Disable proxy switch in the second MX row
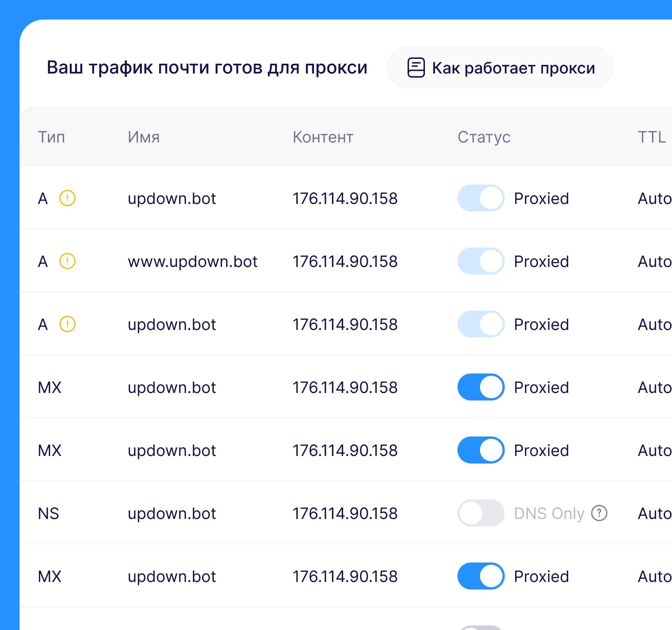 [x=481, y=450]
